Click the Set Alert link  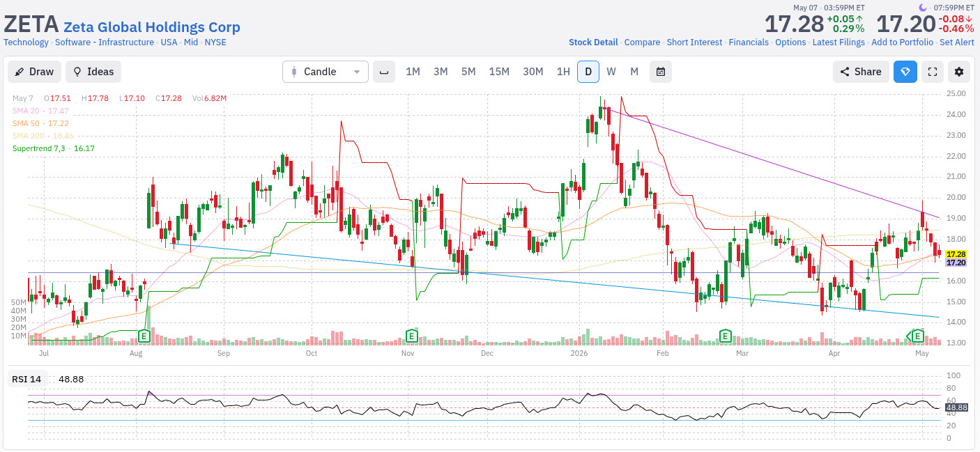957,42
